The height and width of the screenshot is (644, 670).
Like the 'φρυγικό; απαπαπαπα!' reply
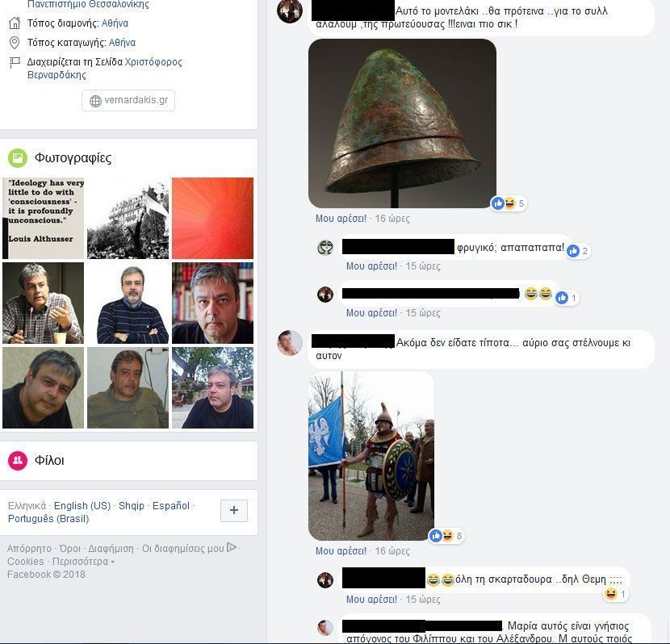pyautogui.click(x=372, y=266)
